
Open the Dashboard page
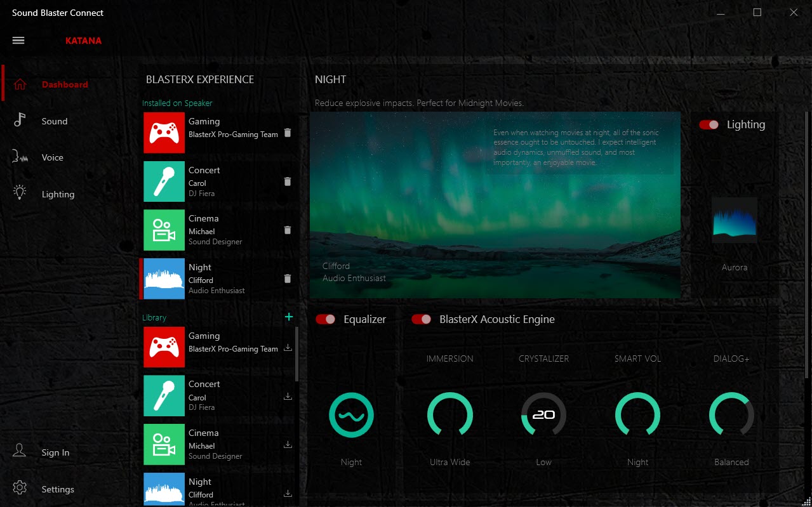pos(65,84)
